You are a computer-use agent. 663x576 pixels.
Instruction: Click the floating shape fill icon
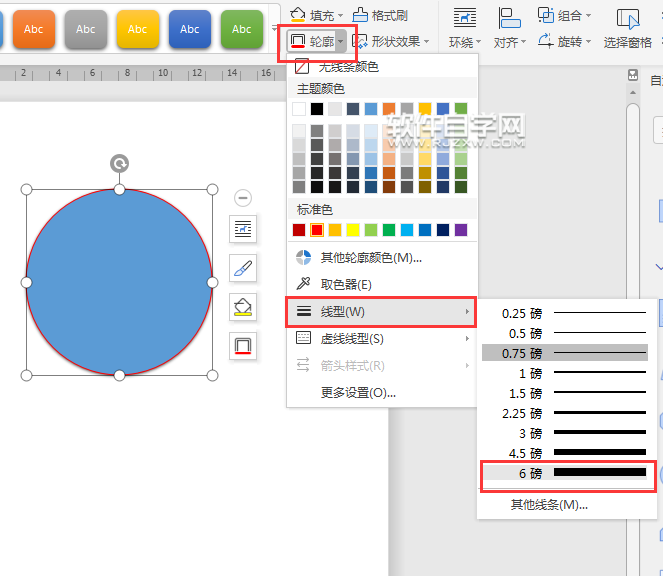[243, 307]
